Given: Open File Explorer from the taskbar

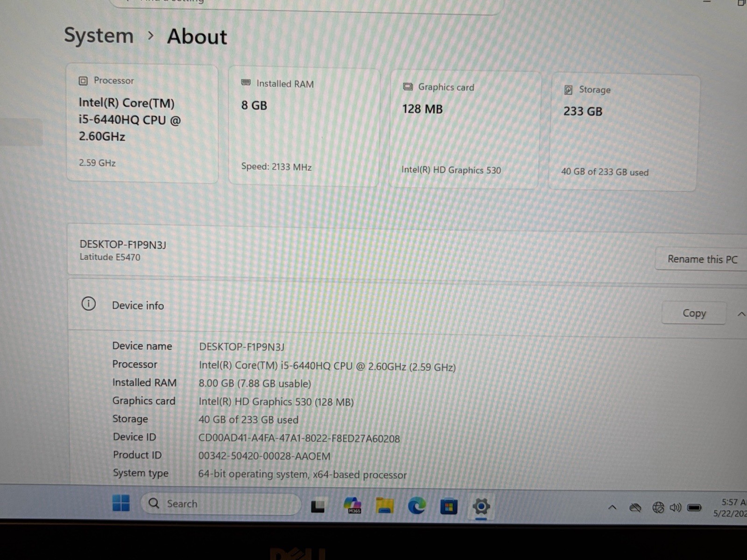Looking at the screenshot, I should [x=385, y=506].
